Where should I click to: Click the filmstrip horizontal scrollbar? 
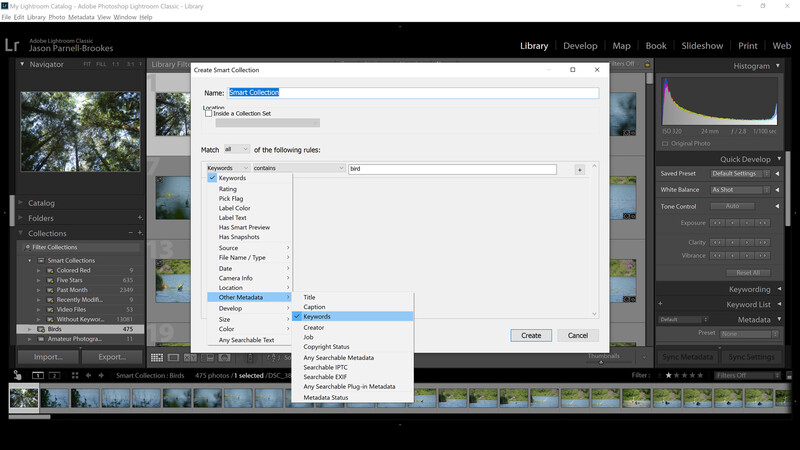[x=30, y=417]
